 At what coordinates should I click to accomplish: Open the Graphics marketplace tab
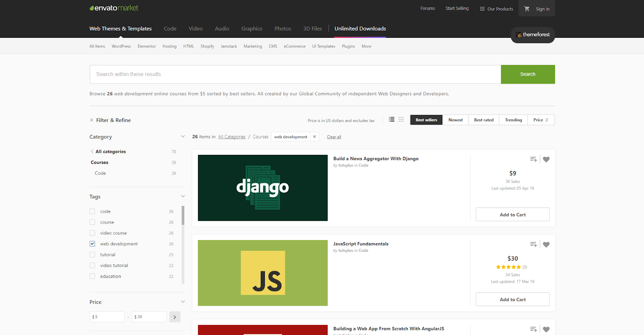252,29
